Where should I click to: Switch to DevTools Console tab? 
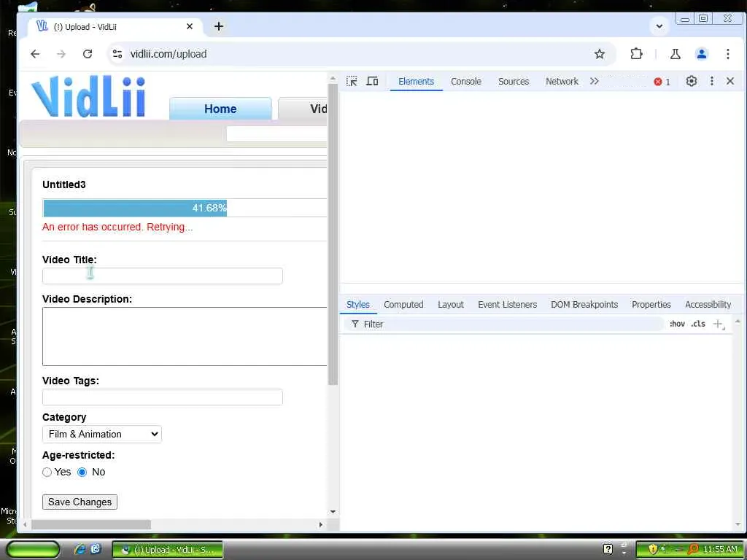(466, 82)
